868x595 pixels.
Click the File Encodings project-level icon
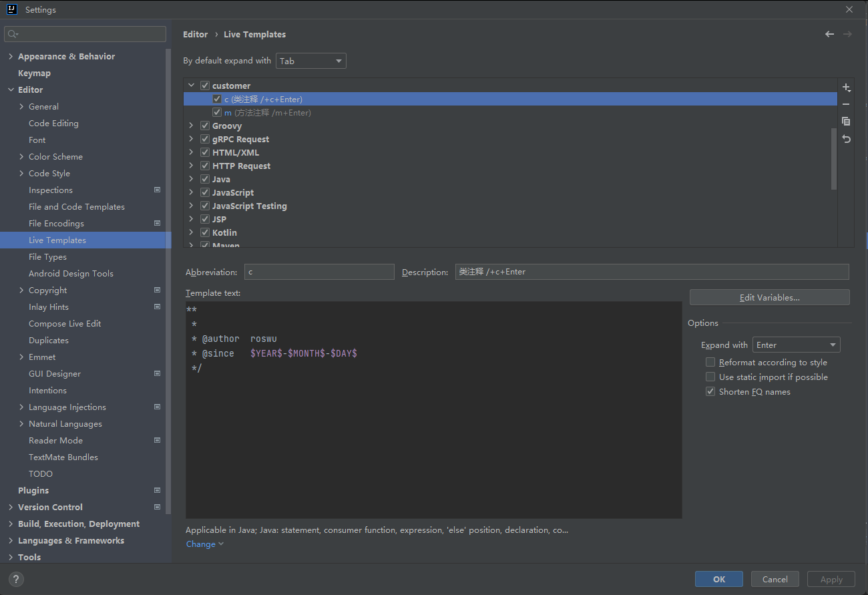coord(158,223)
